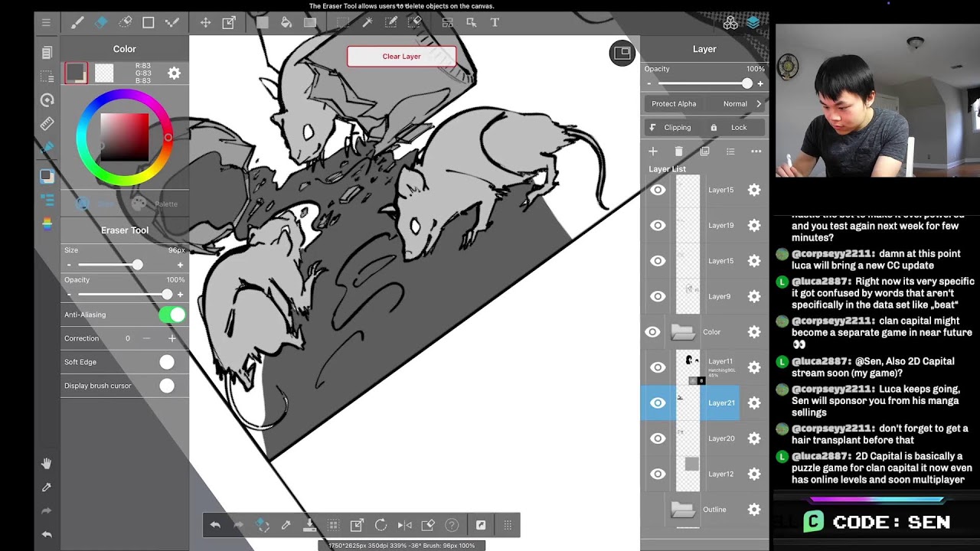
Task: Select the transparent color swatch
Action: pos(104,73)
